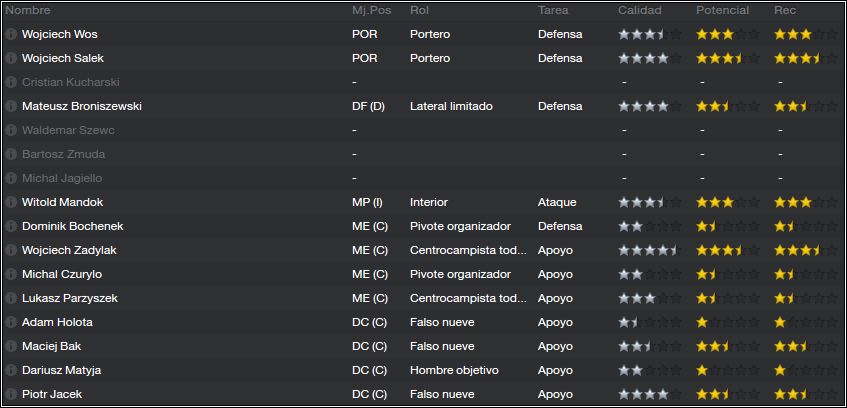Open Lukasz Parzyszek Centrocampista role cell
Image resolution: width=847 pixels, height=408 pixels.
(x=468, y=298)
